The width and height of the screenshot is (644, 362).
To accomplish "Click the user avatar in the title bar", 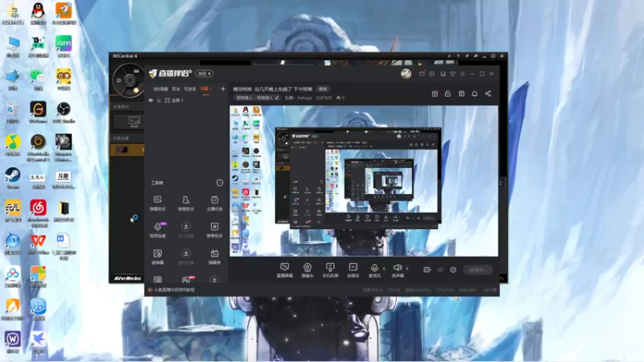I will click(407, 74).
